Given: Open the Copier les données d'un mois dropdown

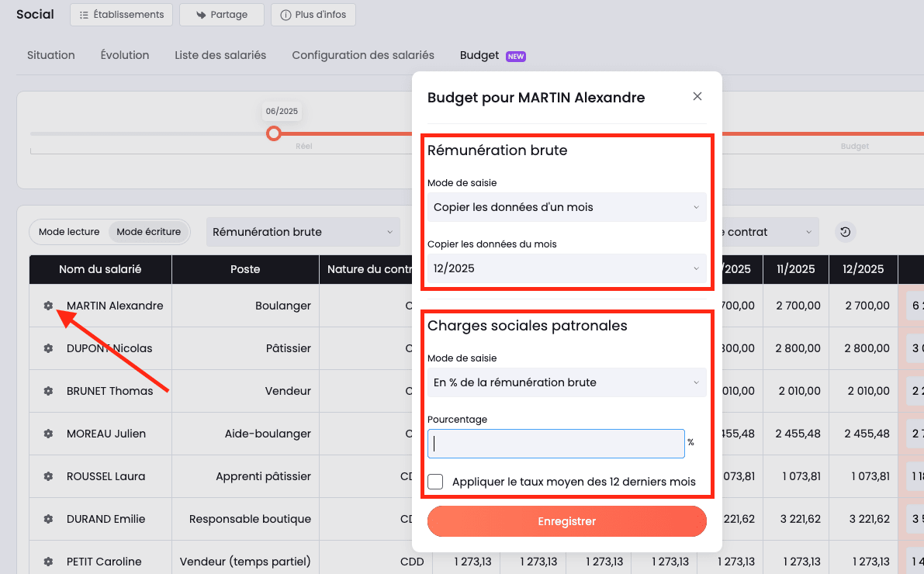Looking at the screenshot, I should pos(567,207).
